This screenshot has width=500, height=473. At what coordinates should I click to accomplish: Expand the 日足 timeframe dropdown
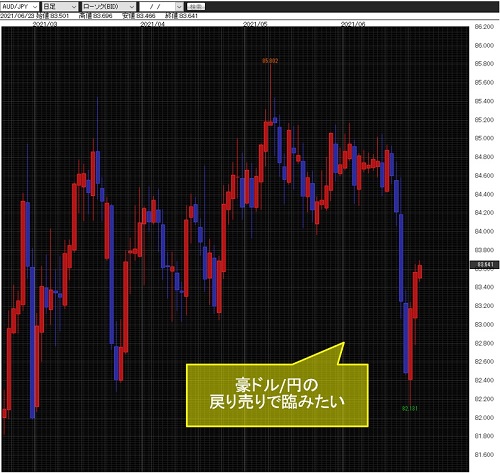click(60, 6)
